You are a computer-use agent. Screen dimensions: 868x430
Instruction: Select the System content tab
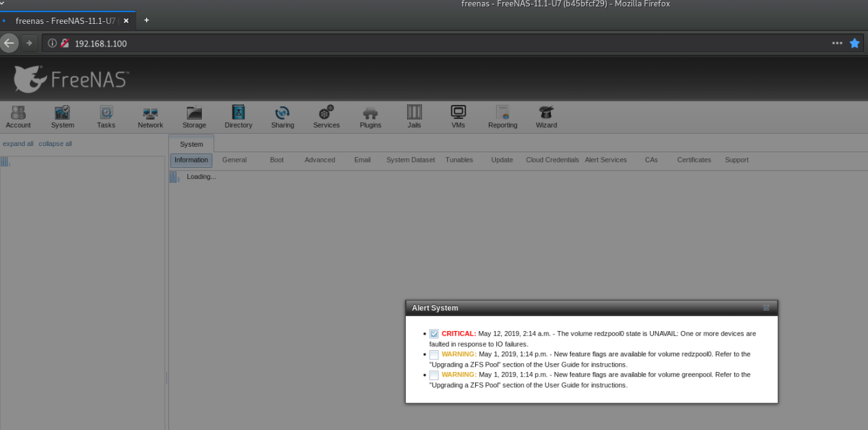pyautogui.click(x=192, y=144)
